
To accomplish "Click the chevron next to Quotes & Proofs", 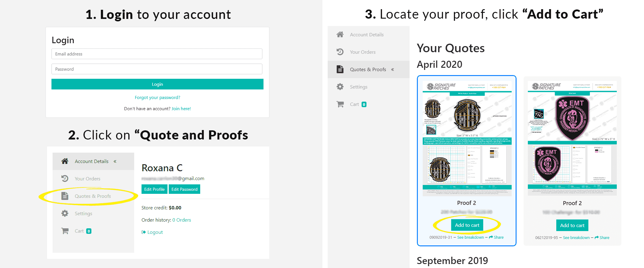I will point(392,69).
